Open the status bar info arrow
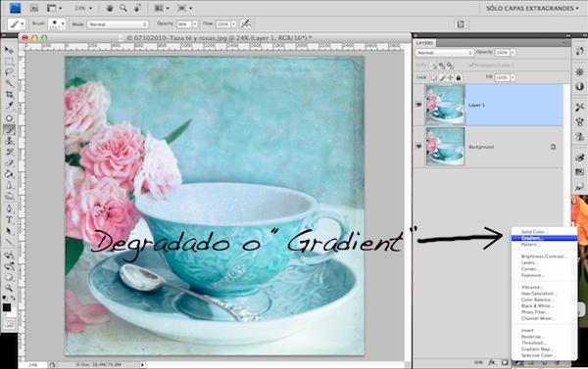Viewport: 588px width, 369px height. click(142, 364)
